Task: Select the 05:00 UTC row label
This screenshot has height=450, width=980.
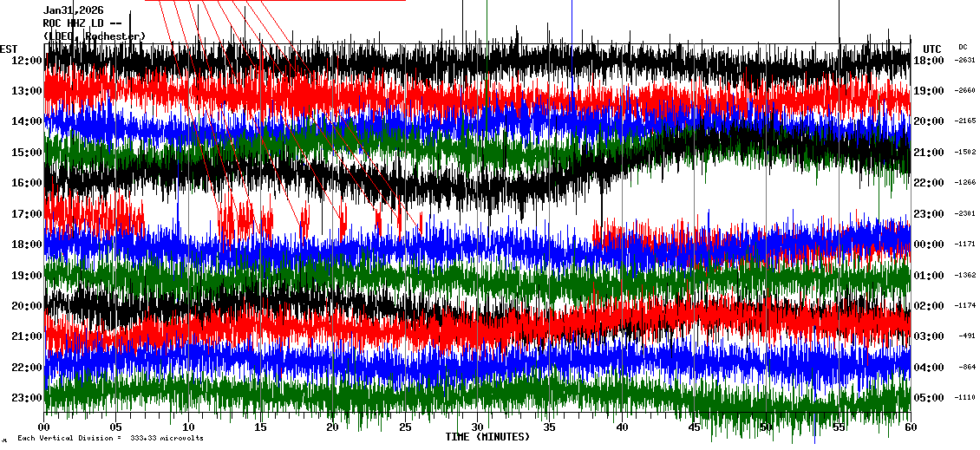Action: click(x=929, y=398)
